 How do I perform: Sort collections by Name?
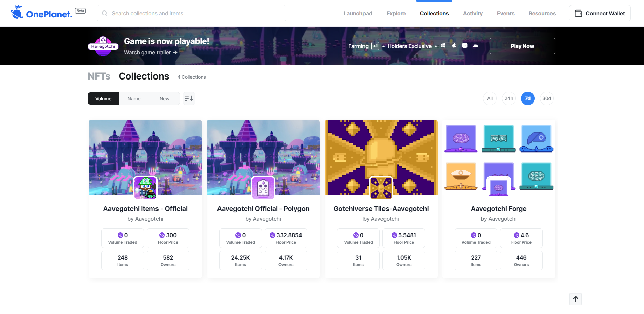pyautogui.click(x=134, y=98)
